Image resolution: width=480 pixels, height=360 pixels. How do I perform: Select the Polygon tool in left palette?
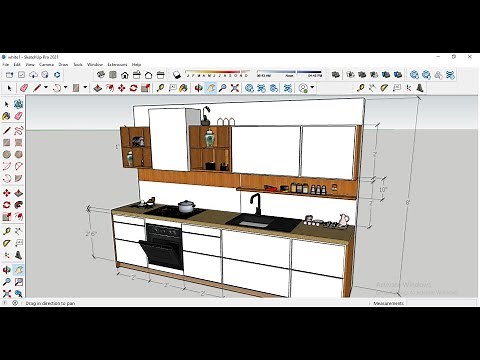coord(19,155)
